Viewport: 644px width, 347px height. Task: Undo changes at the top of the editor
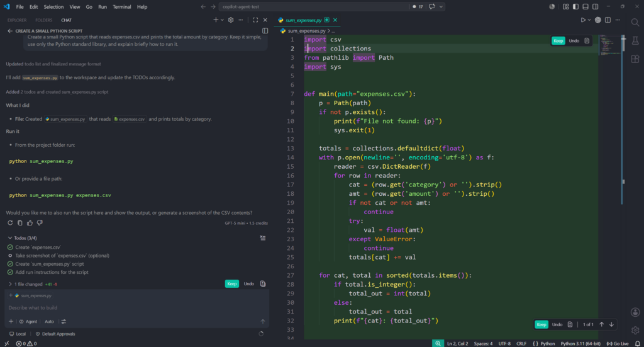point(574,41)
